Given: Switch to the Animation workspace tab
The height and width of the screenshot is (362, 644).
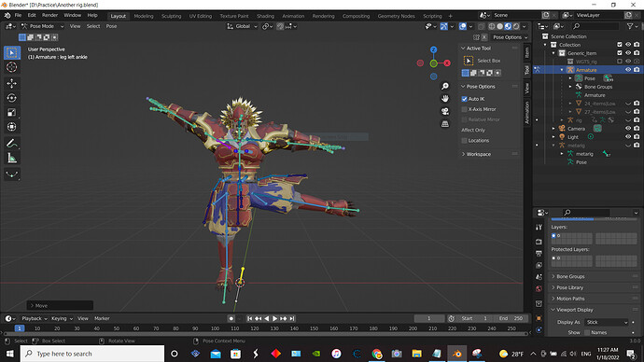Looking at the screenshot, I should [x=293, y=16].
